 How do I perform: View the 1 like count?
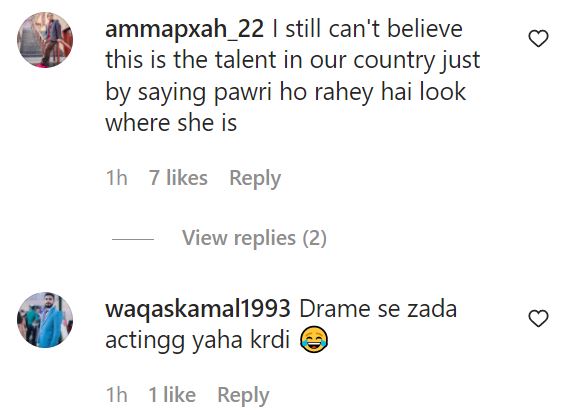pyautogui.click(x=172, y=395)
